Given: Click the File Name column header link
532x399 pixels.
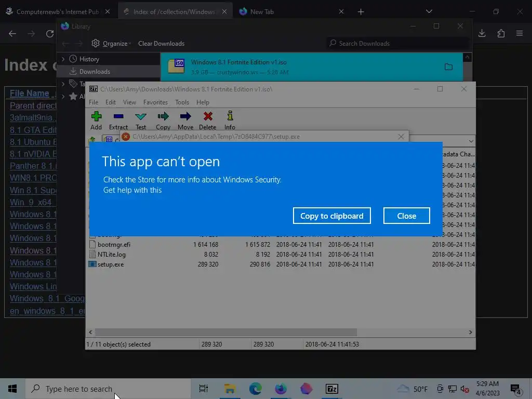Looking at the screenshot, I should [x=29, y=94].
